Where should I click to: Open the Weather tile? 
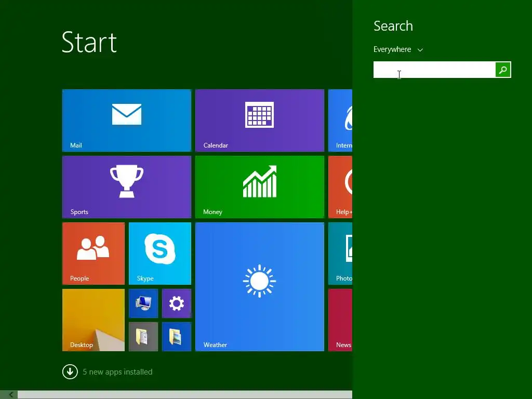click(260, 287)
